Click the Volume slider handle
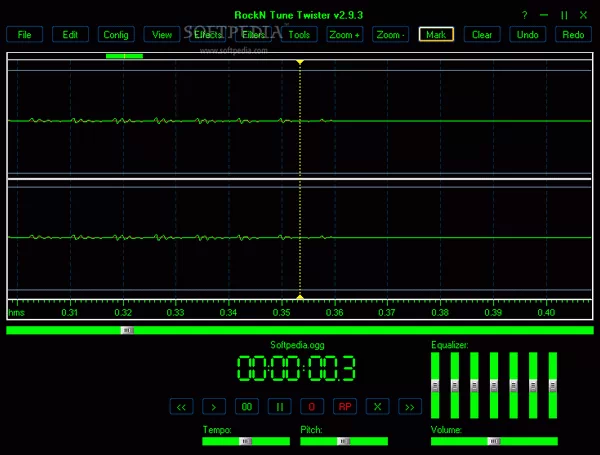This screenshot has height=455, width=600. click(492, 440)
